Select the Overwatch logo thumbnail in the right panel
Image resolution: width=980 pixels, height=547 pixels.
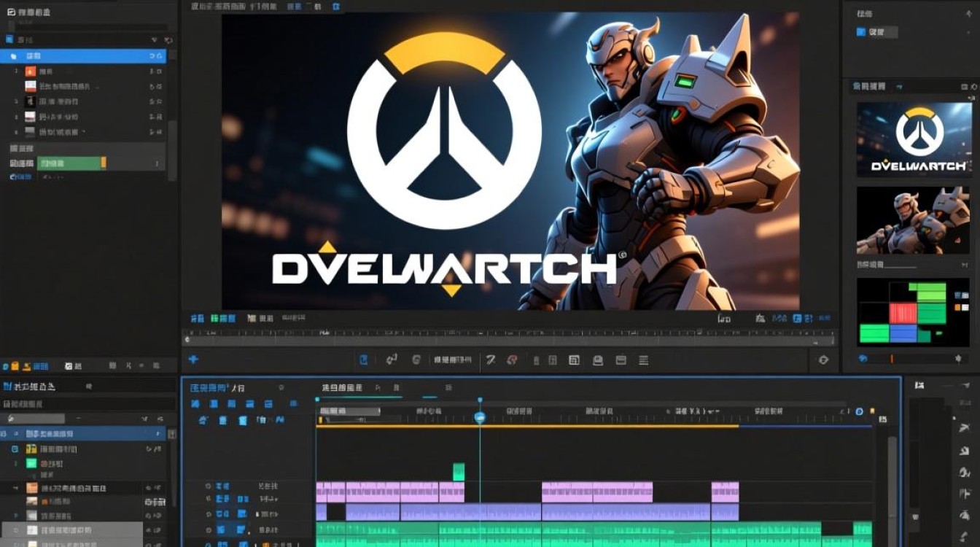pos(914,139)
